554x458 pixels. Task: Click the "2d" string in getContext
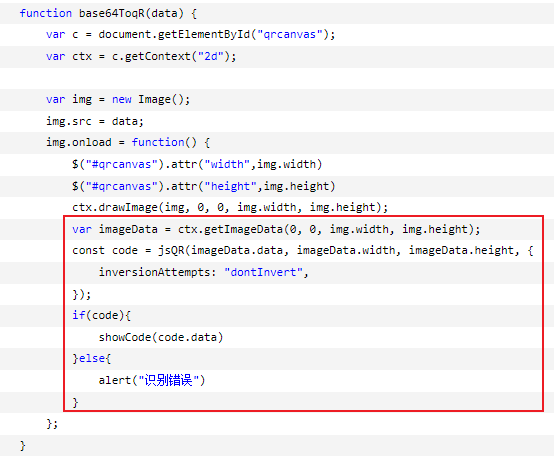tap(211, 56)
